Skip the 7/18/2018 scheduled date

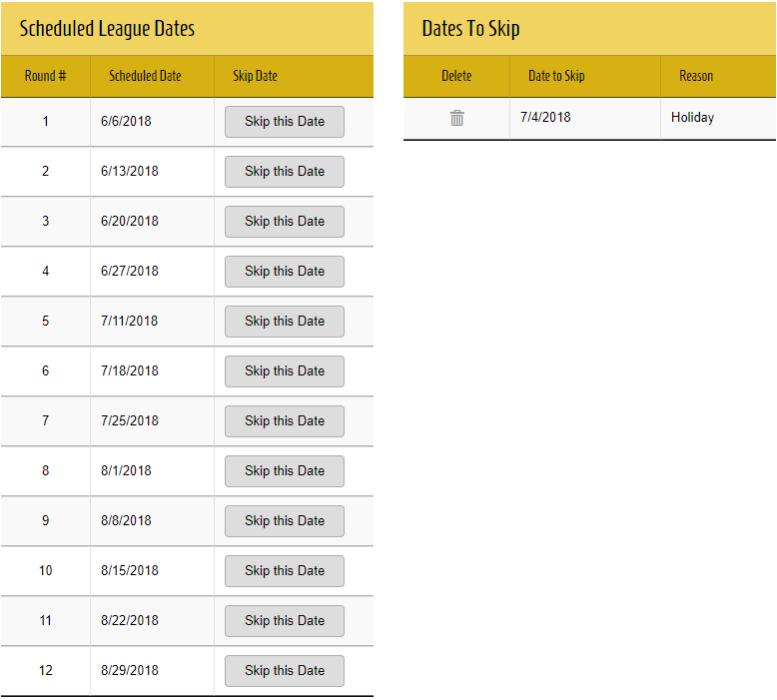tap(285, 371)
